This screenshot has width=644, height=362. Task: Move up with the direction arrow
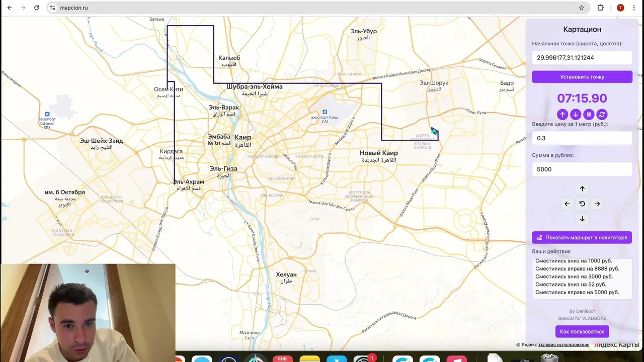coord(582,189)
